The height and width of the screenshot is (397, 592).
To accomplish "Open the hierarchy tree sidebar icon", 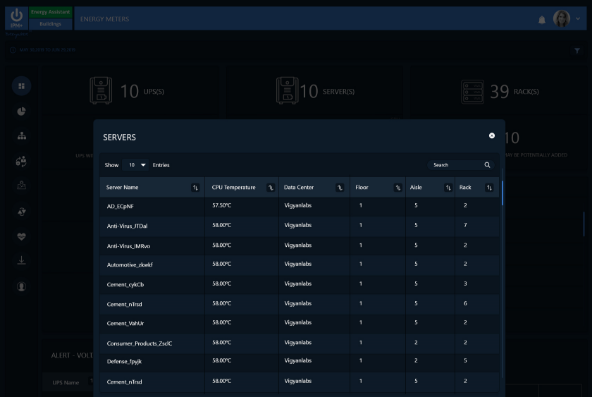I will tap(22, 136).
